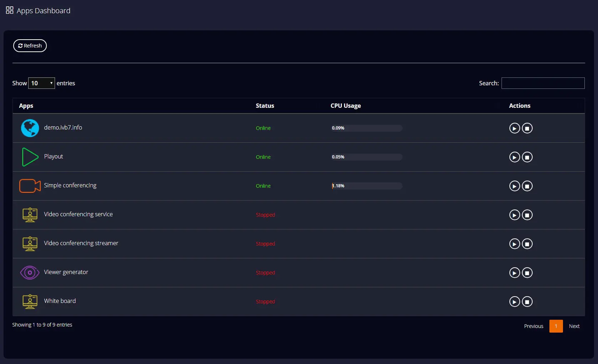Click the White board app name
Viewport: 598px width, 364px height.
coord(60,301)
